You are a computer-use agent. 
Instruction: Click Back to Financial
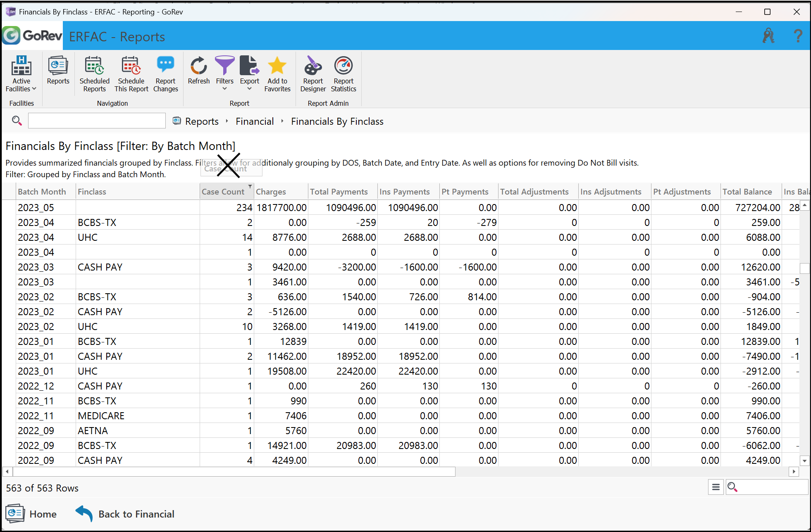(125, 514)
